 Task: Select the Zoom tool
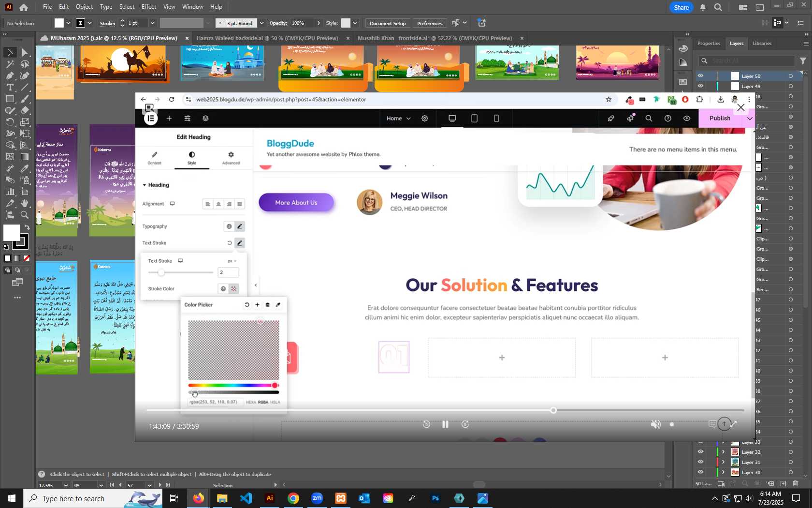[x=25, y=215]
